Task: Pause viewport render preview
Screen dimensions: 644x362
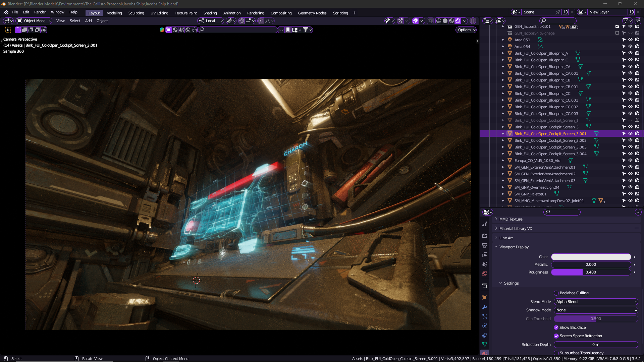Action: click(473, 21)
